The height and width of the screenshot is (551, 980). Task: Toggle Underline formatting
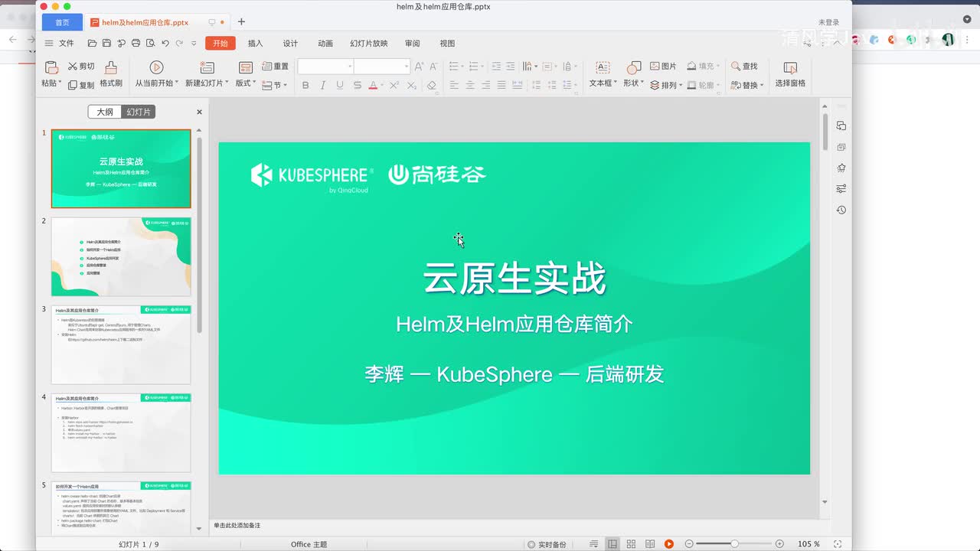(340, 85)
